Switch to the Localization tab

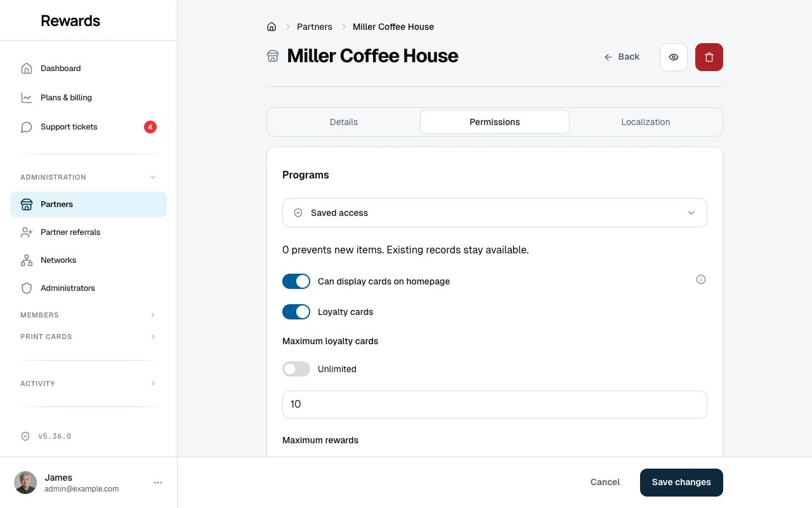click(x=646, y=122)
